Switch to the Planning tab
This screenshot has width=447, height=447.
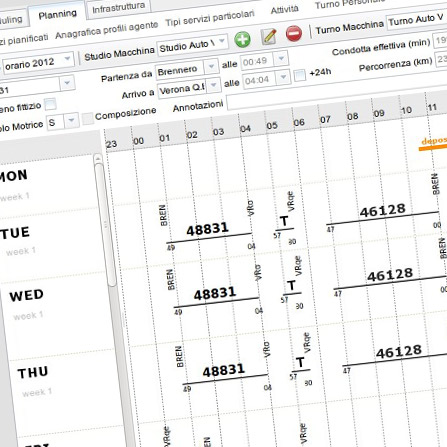[x=57, y=15]
